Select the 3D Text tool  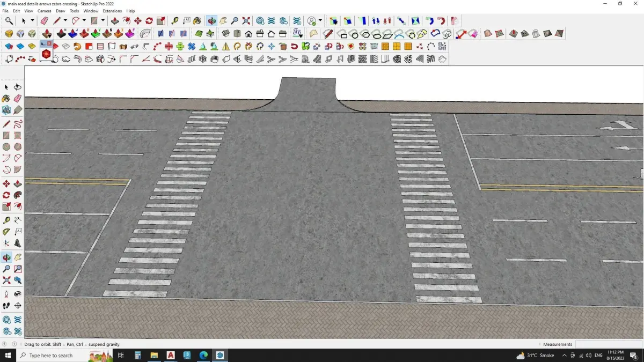coord(18,243)
